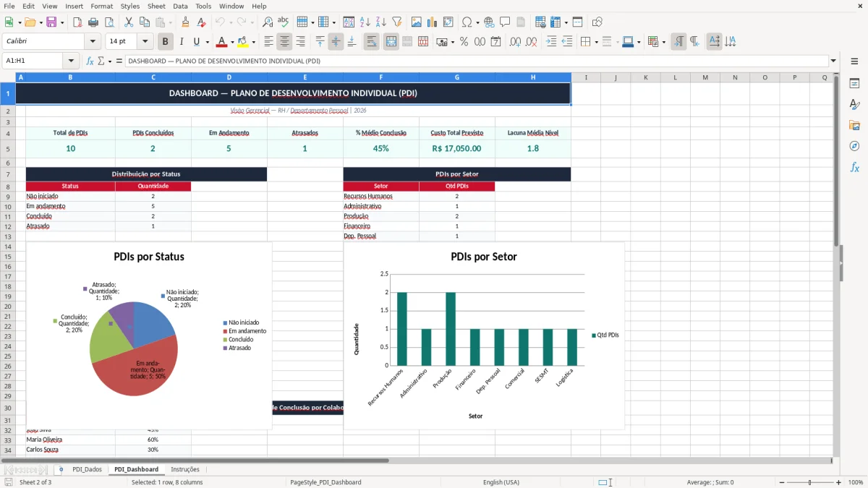Cut selection with scissors icon
Screen dimensions: 868x488
pos(128,22)
